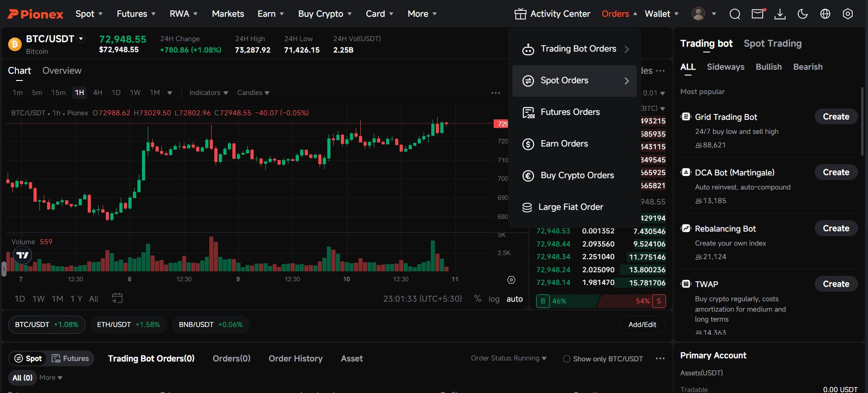The width and height of the screenshot is (868, 393).
Task: Select the ETH/USDT pair chip
Action: click(x=128, y=325)
